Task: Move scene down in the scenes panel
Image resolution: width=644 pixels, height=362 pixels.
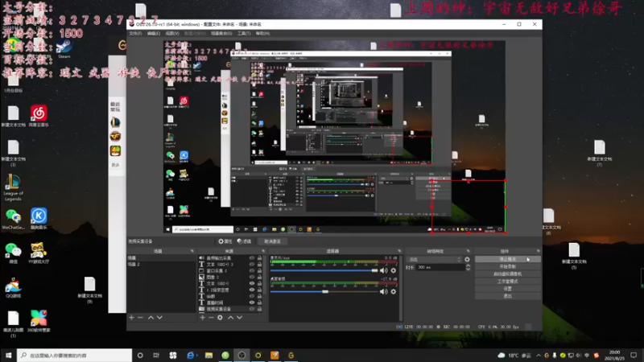Action: (159, 317)
